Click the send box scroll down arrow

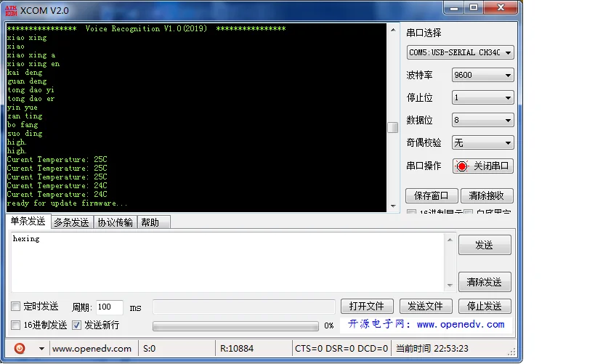(x=450, y=286)
